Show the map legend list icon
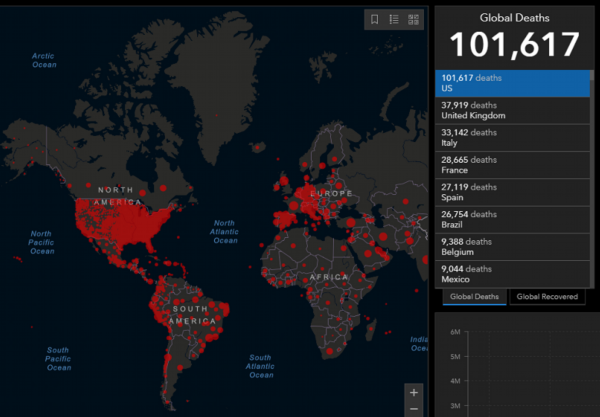The image size is (600, 417). (x=394, y=19)
